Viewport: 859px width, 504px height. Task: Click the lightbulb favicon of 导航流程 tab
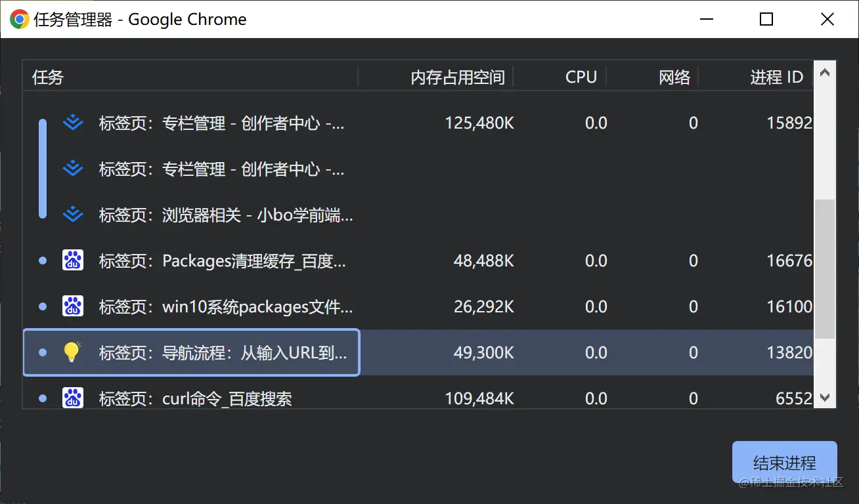click(x=73, y=352)
